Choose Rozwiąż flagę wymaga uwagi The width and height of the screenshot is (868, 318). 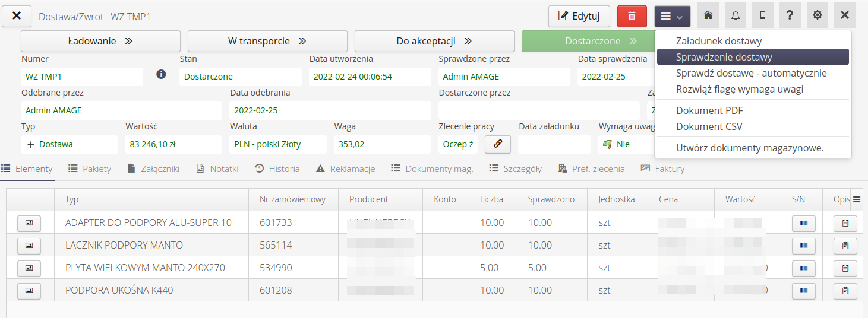753,89
